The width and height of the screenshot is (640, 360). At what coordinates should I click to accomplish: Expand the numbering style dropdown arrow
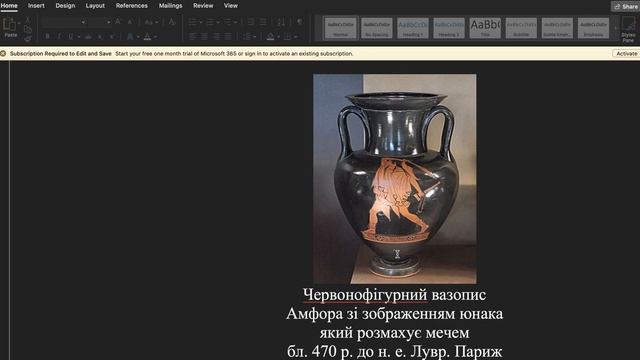(218, 22)
